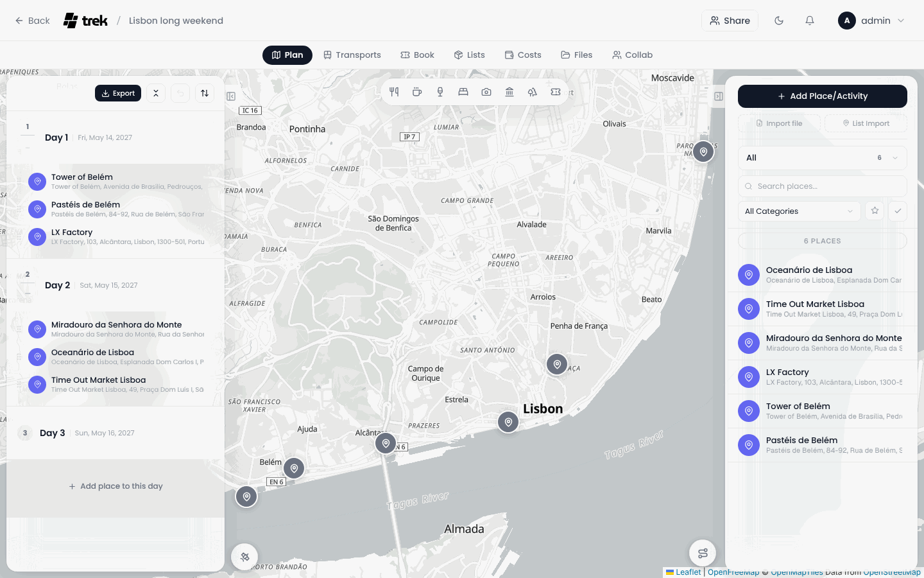Click Add Place/Activity

click(x=823, y=96)
